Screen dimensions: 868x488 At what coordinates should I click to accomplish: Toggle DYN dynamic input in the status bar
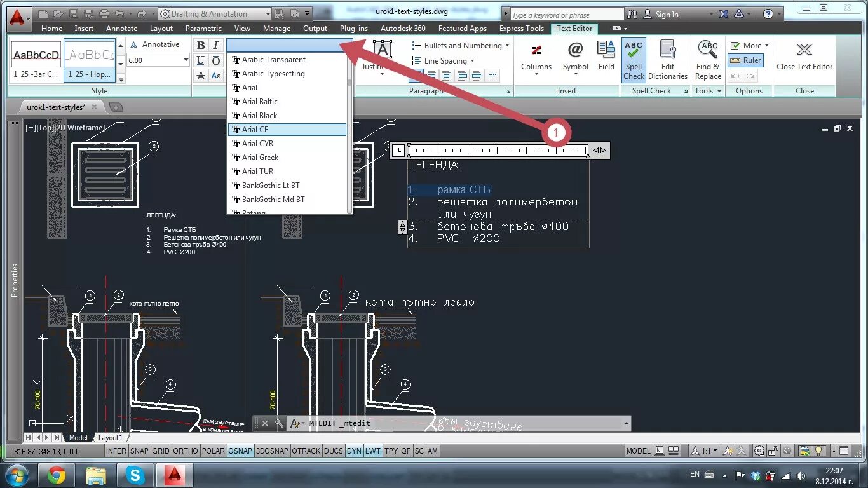354,451
